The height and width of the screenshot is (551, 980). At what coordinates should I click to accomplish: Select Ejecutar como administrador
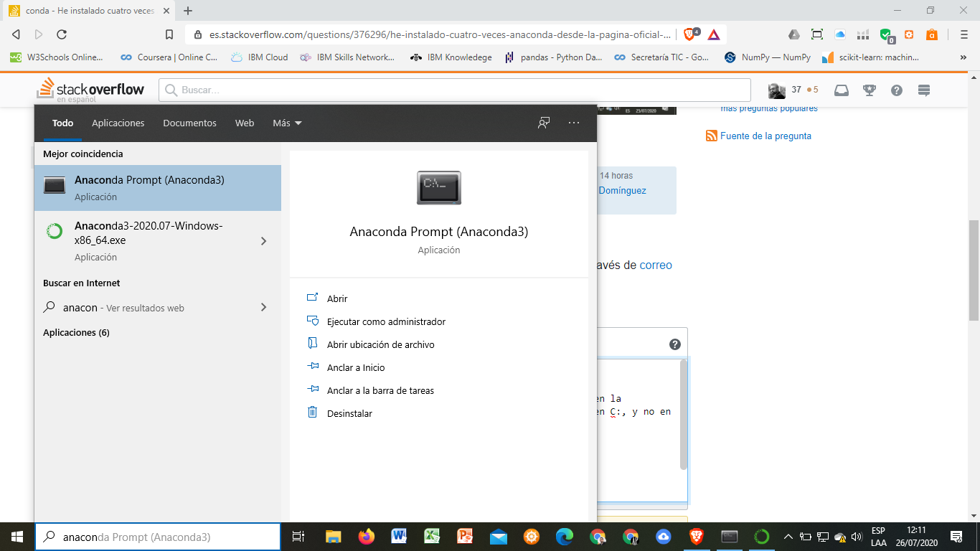point(386,321)
